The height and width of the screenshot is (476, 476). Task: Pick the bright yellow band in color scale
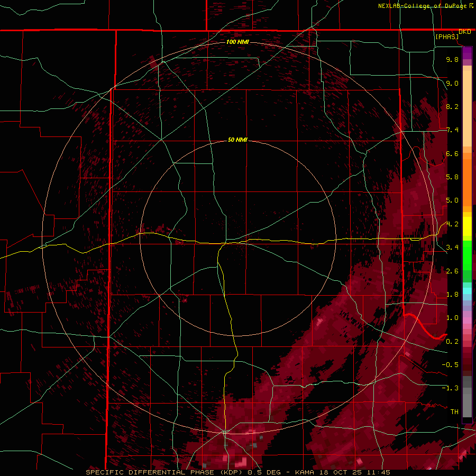[x=467, y=226]
